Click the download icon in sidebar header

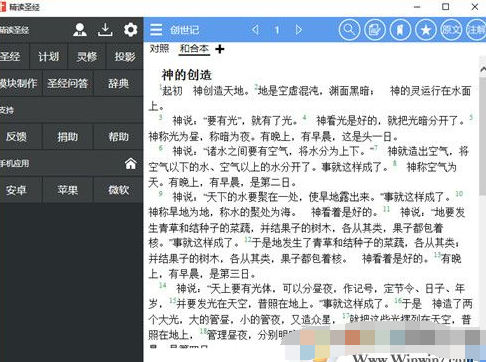pyautogui.click(x=105, y=30)
